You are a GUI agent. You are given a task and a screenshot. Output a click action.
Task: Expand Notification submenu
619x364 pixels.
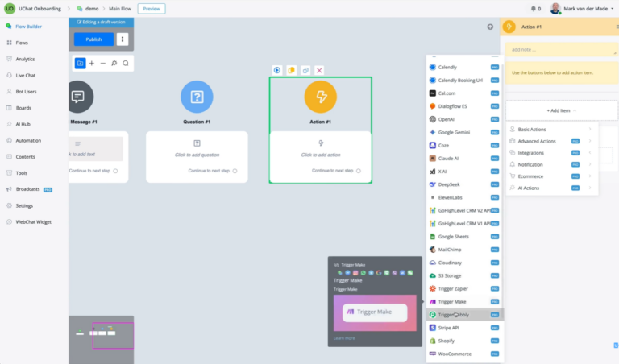[x=552, y=164]
